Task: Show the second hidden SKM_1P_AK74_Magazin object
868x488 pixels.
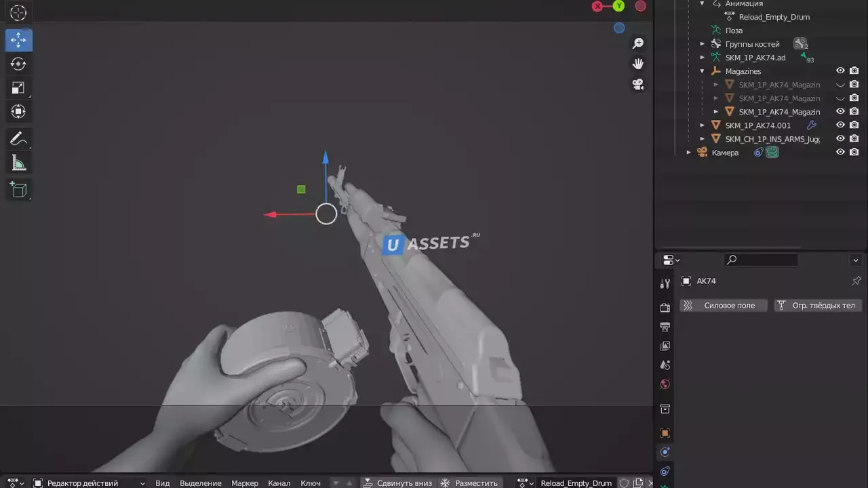Action: (x=840, y=98)
